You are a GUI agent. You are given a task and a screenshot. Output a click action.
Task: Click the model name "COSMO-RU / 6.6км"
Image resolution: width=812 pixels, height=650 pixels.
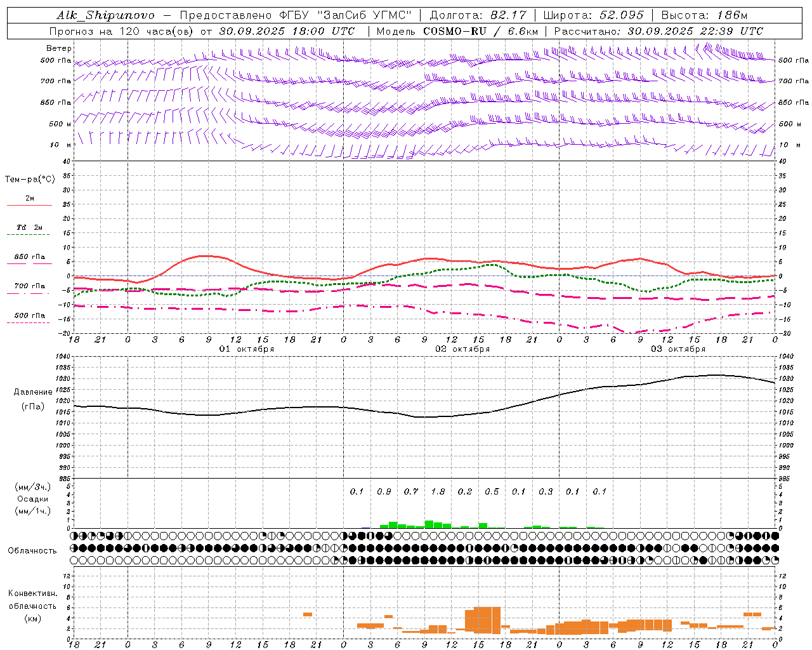pos(480,31)
